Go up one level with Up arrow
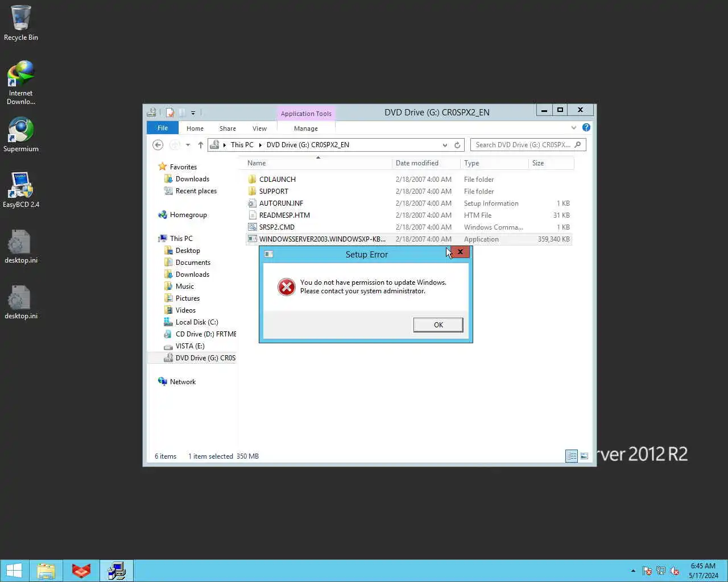728x582 pixels. (201, 145)
